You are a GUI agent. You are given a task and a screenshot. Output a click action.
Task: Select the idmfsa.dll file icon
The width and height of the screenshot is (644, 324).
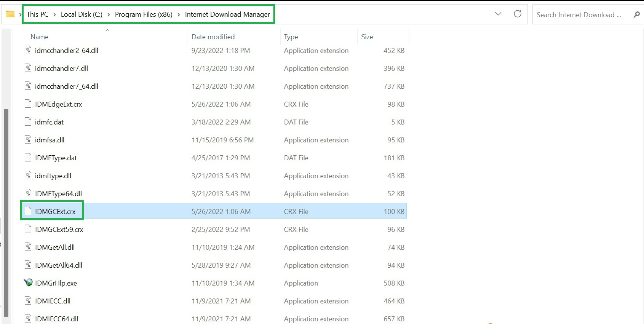point(28,140)
